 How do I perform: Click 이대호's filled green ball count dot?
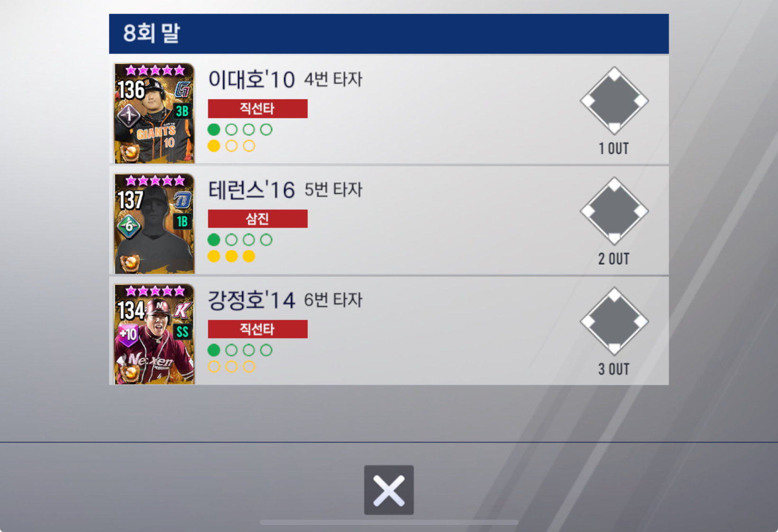tap(214, 129)
